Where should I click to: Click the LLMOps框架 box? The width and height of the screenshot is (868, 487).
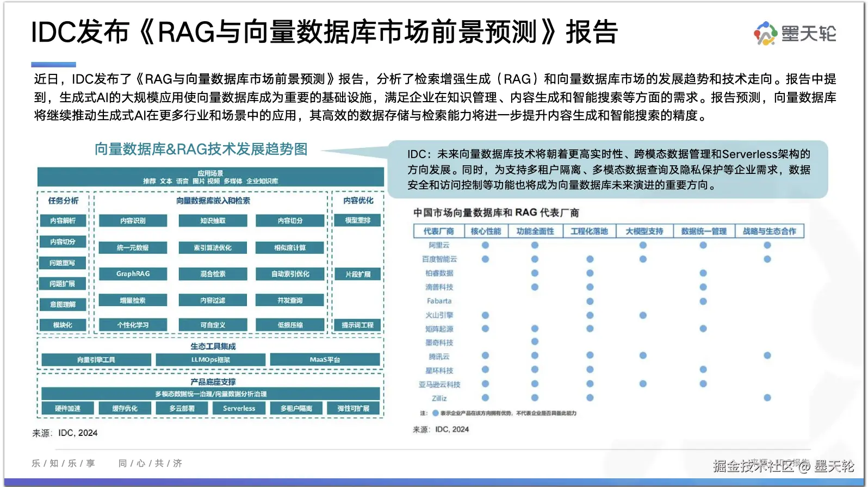tap(210, 360)
